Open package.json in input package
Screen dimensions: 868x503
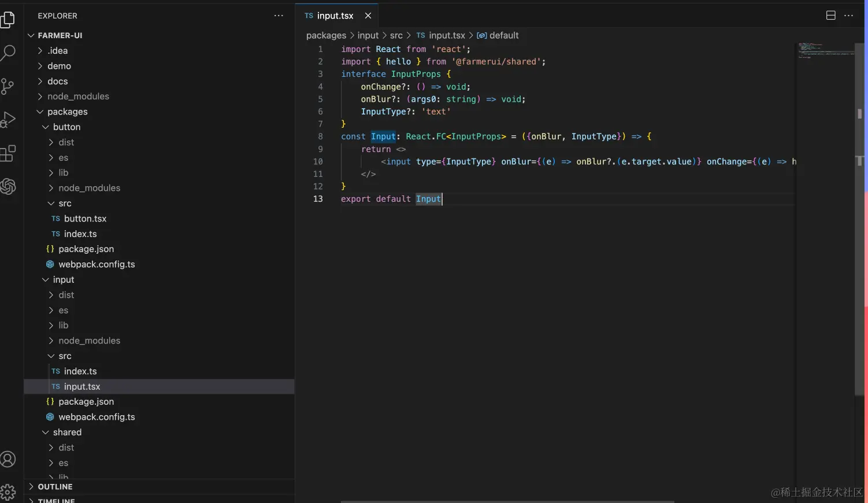[x=159, y=402]
